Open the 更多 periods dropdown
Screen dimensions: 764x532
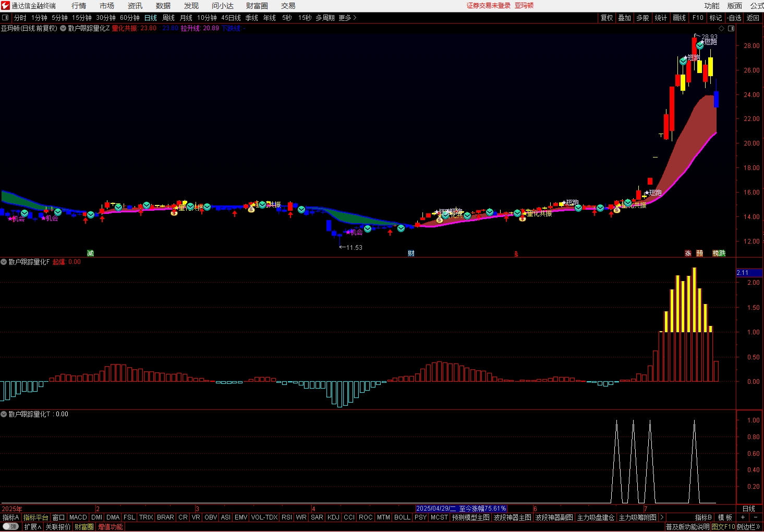[x=348, y=18]
